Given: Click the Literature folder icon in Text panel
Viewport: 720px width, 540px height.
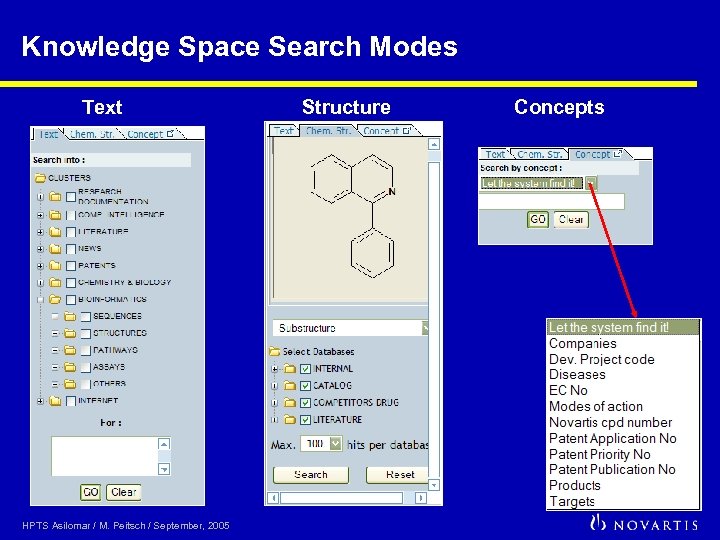Looking at the screenshot, I should tap(55, 231).
